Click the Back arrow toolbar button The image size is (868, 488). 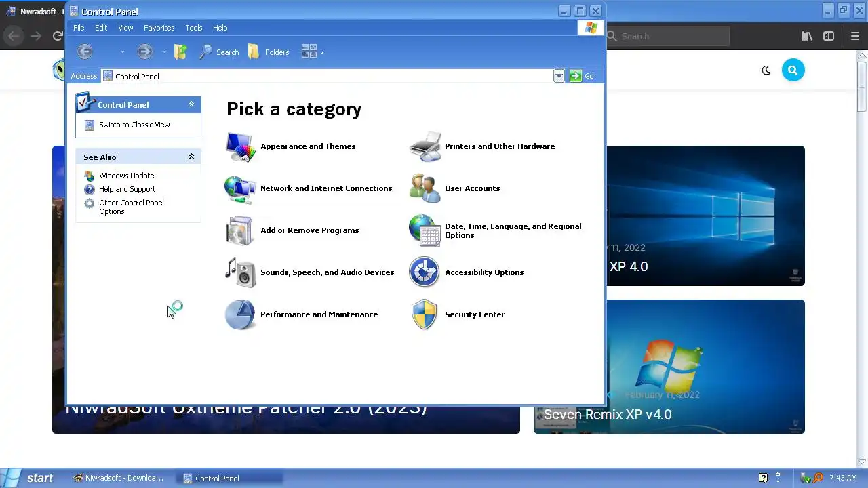click(x=85, y=52)
